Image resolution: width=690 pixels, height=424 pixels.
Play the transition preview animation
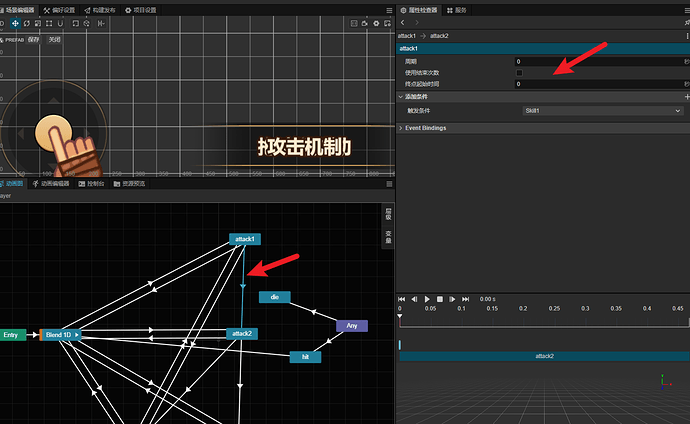[427, 299]
